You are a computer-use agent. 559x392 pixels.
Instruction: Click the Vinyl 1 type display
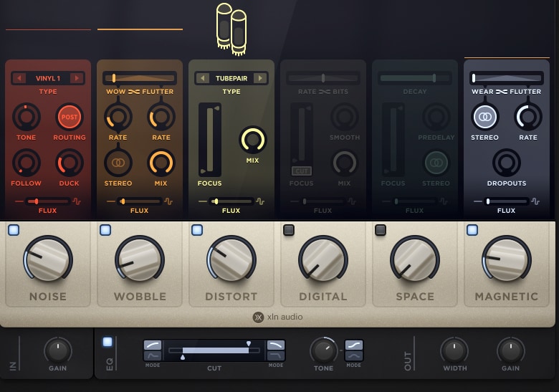point(48,78)
